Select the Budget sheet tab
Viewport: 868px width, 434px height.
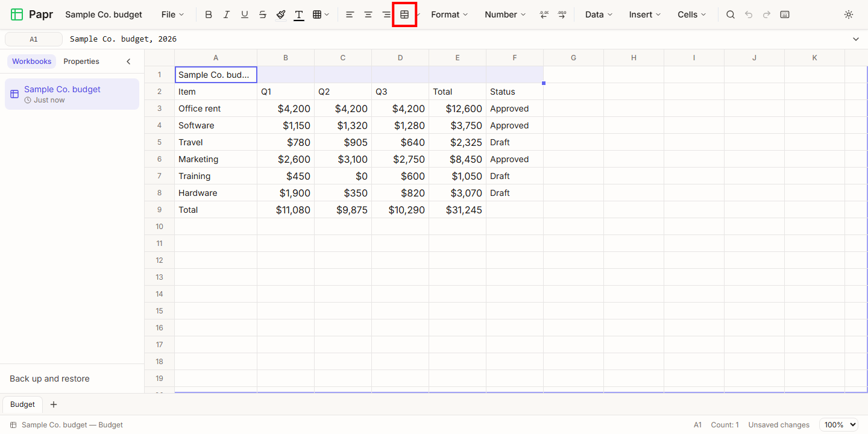click(x=22, y=404)
